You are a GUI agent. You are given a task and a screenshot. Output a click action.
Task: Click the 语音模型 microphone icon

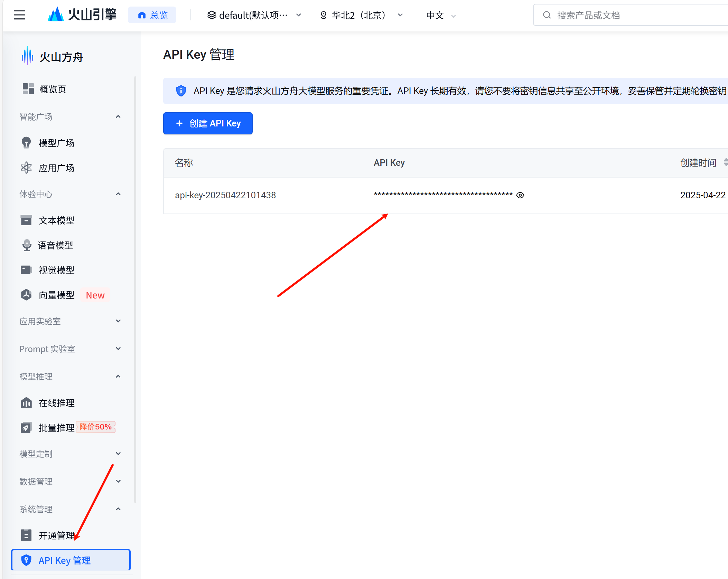point(27,245)
